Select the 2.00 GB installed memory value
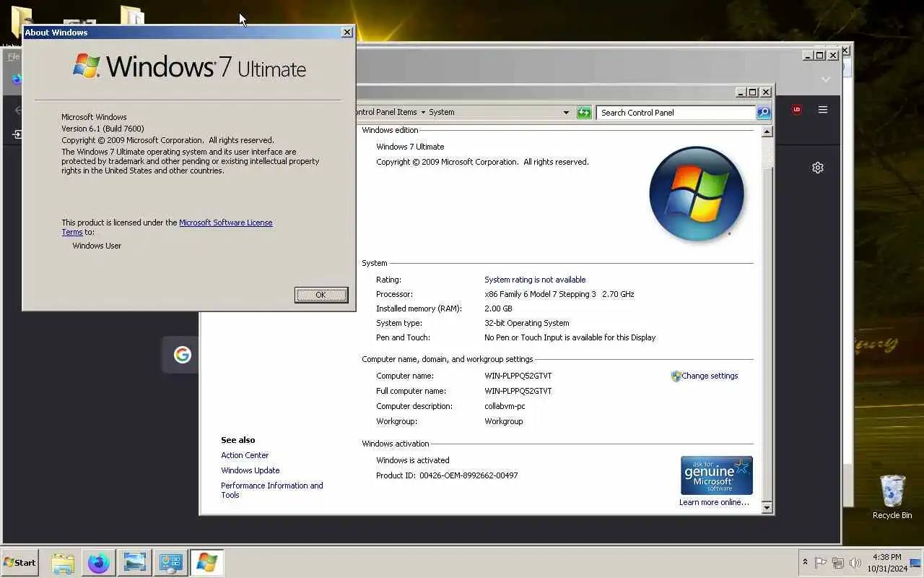This screenshot has height=578, width=924. point(498,309)
